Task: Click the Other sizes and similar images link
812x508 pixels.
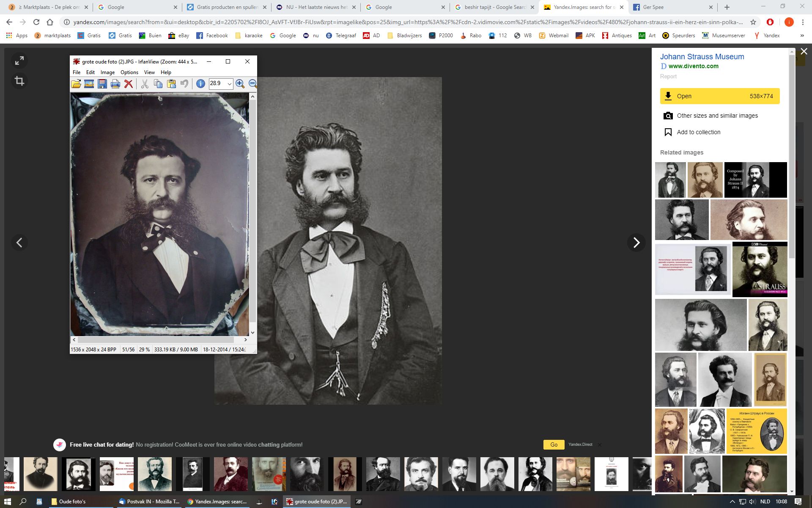Action: (717, 115)
